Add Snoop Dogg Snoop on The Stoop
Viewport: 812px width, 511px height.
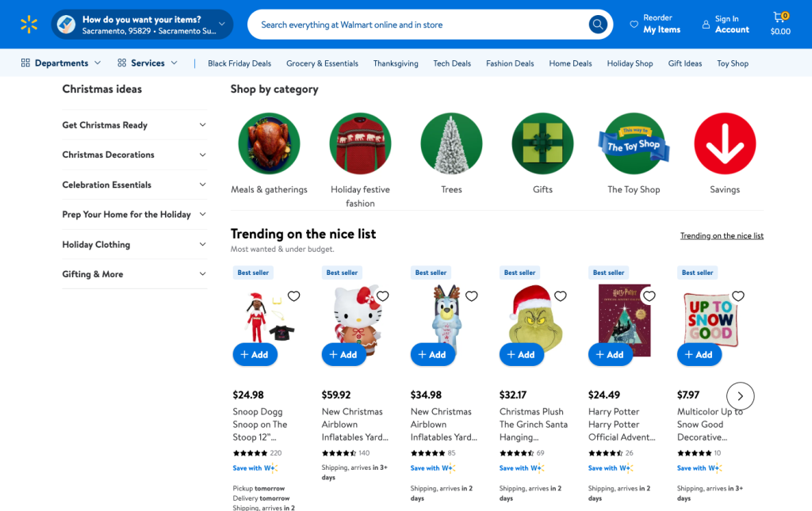[255, 354]
